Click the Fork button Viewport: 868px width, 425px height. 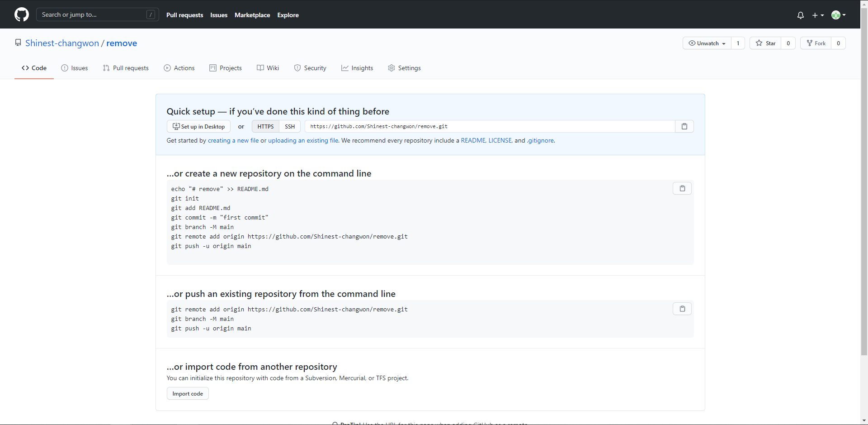tap(816, 43)
